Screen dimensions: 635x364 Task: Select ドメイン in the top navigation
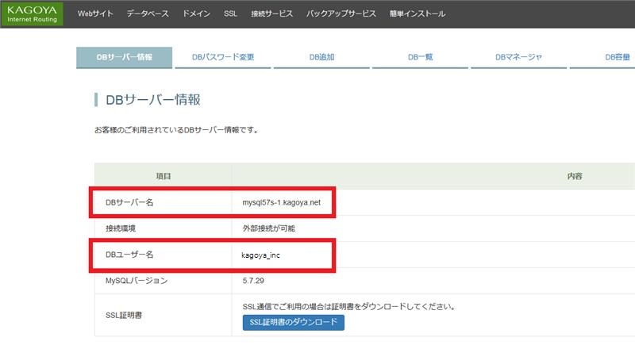(x=197, y=14)
